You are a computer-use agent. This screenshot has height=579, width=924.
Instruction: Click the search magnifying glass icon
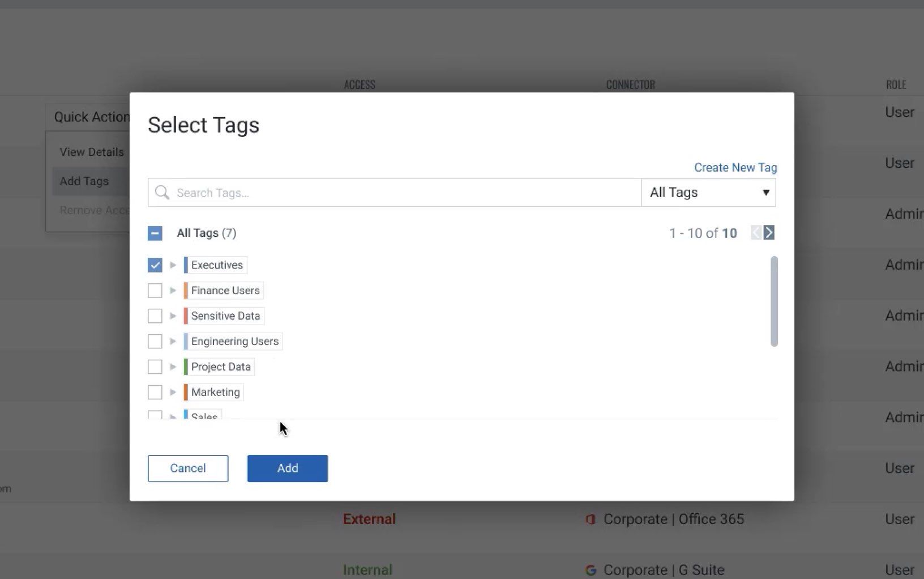point(161,193)
